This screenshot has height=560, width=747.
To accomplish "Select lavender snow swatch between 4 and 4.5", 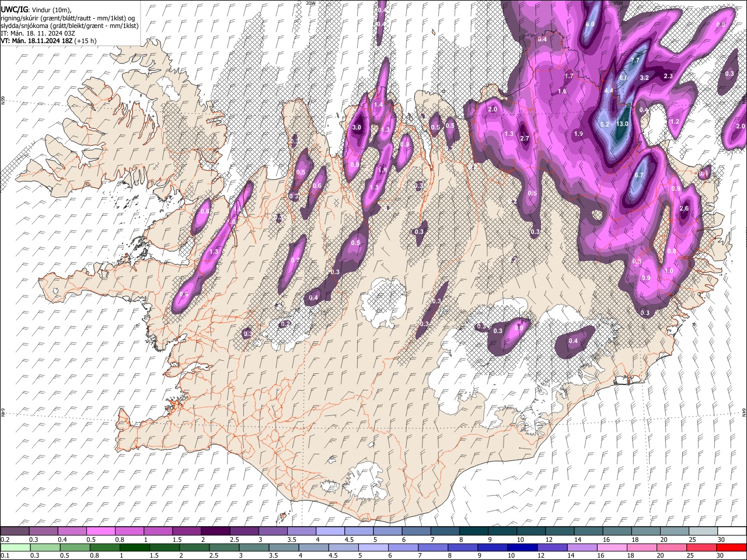I will (x=330, y=531).
